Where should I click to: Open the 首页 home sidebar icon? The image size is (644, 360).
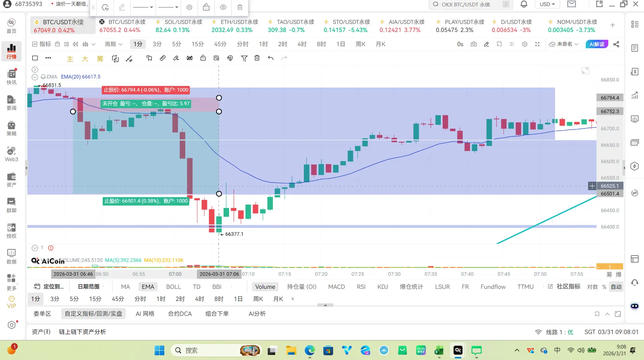(x=11, y=26)
